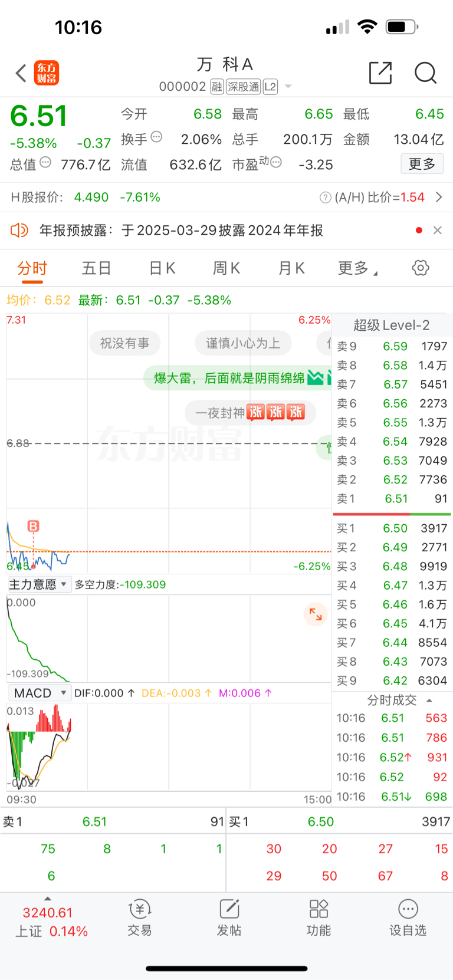Tap info icon next to 总值
This screenshot has height=980, width=453.
click(45, 162)
